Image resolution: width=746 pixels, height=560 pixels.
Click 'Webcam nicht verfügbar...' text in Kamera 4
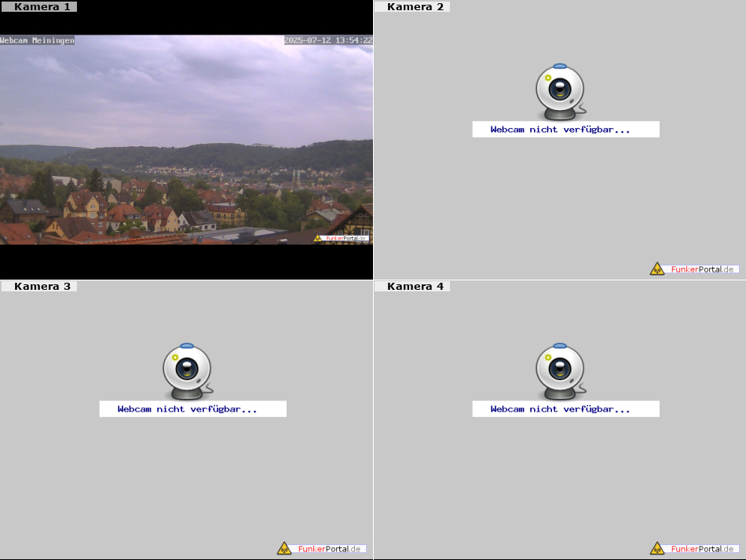560,409
